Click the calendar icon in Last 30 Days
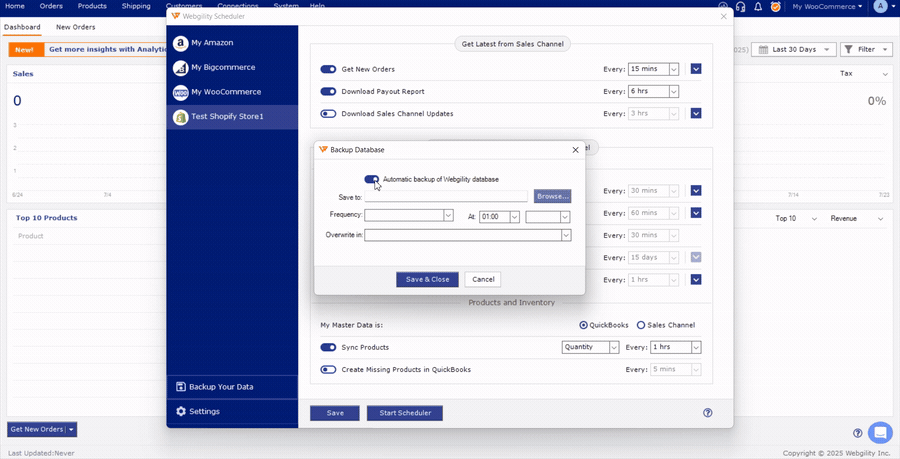 tap(763, 50)
